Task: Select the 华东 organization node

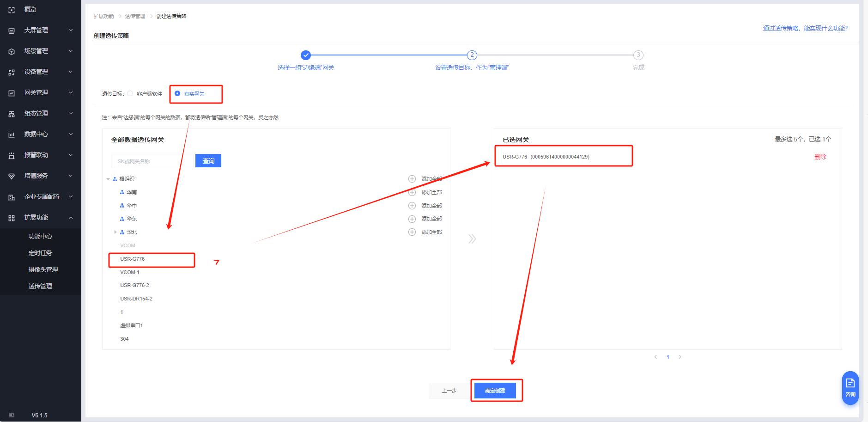Action: pyautogui.click(x=132, y=219)
